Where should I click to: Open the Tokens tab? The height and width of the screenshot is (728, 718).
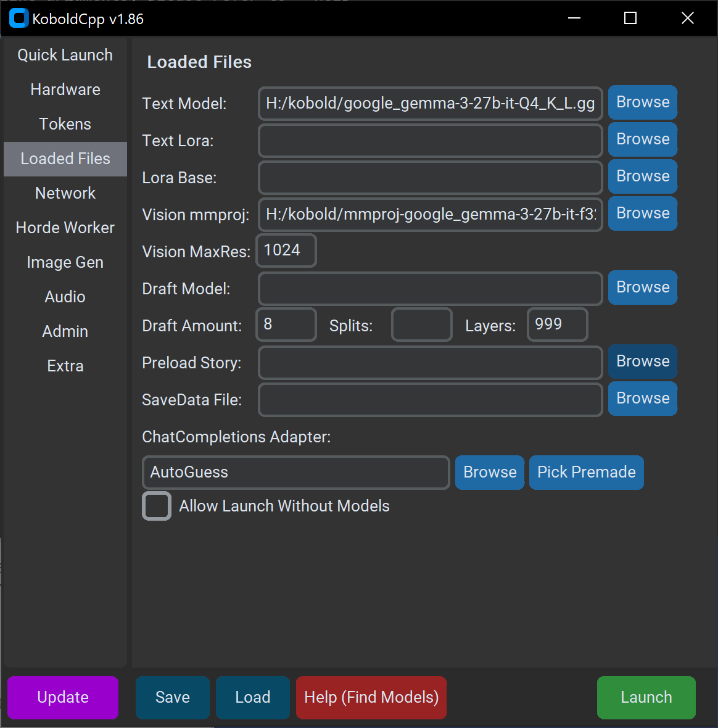point(65,124)
